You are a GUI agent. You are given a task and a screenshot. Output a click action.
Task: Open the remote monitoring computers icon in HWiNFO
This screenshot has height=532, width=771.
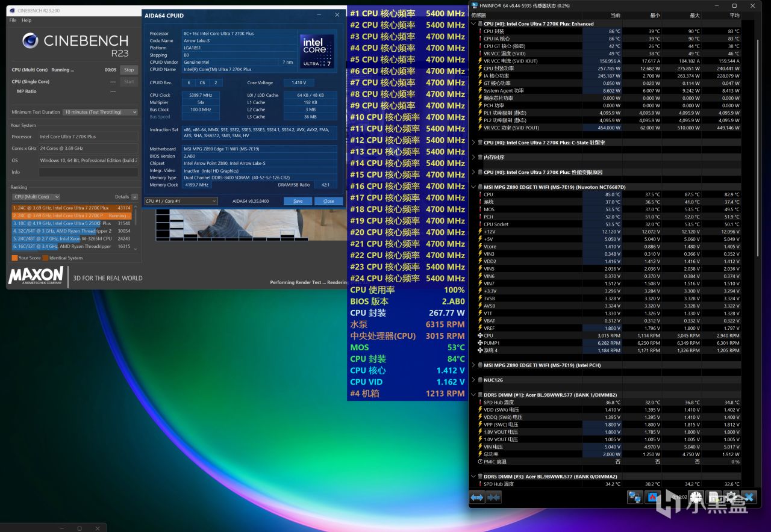(635, 497)
